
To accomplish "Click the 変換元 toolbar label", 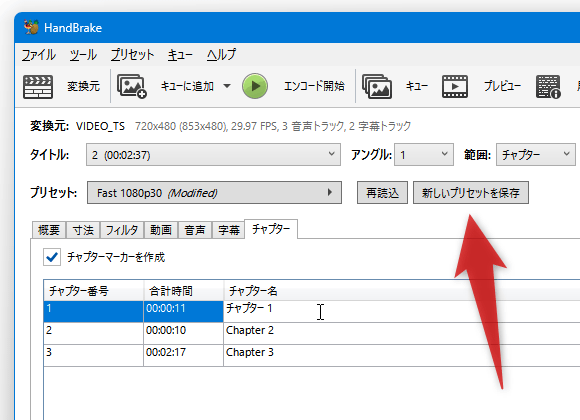I will pyautogui.click(x=84, y=86).
